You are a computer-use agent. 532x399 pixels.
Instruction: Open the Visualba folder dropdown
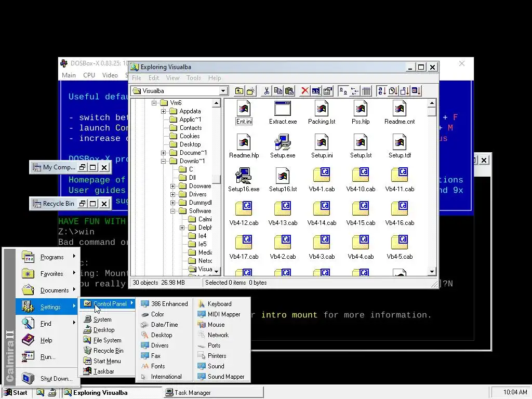[223, 91]
